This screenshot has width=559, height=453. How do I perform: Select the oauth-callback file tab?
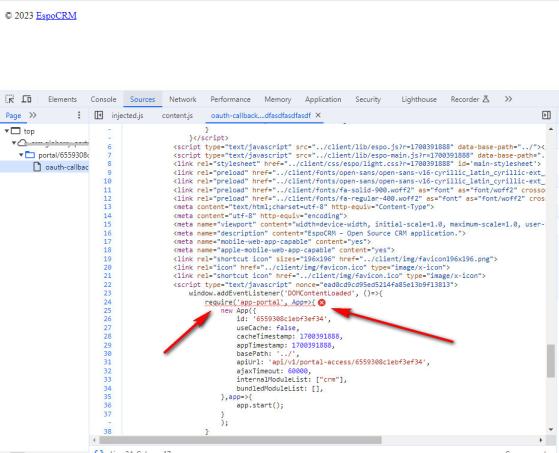point(261,115)
